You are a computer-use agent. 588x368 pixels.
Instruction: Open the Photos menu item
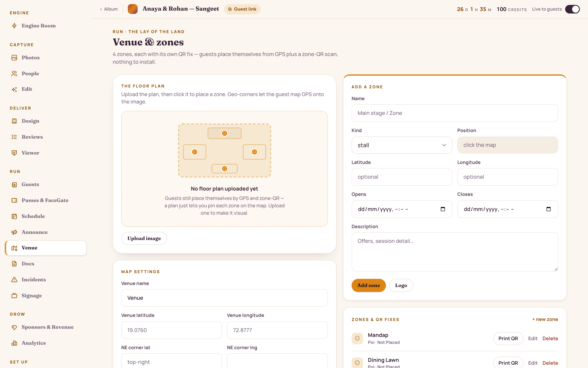click(x=46, y=57)
